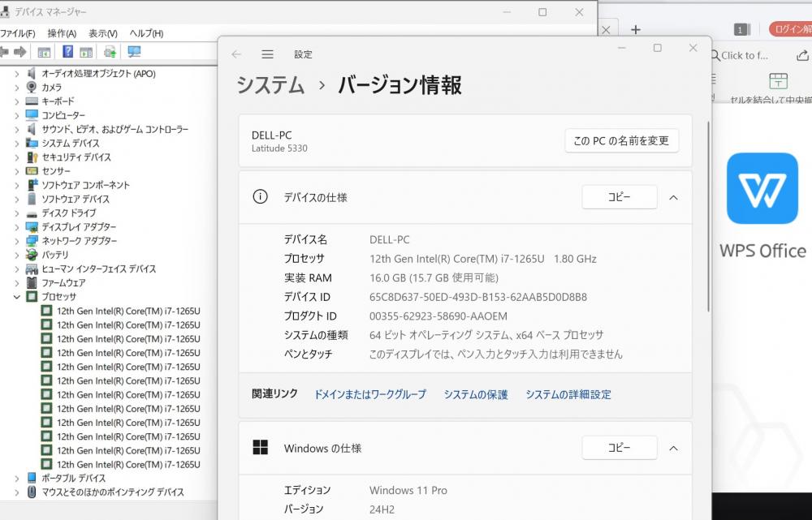Click the Windows 11 Pro edition text

[x=408, y=490]
